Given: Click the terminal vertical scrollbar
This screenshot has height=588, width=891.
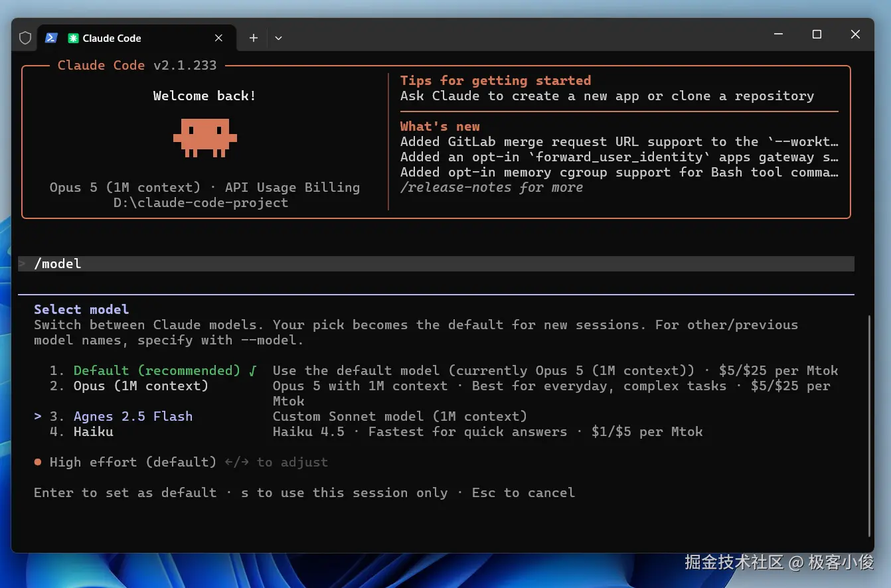Looking at the screenshot, I should (869, 425).
